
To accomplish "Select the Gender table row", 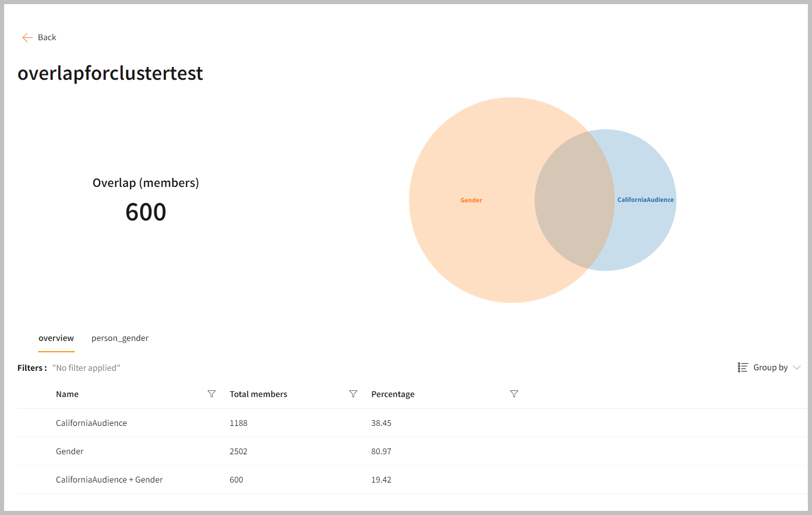I will (x=70, y=452).
